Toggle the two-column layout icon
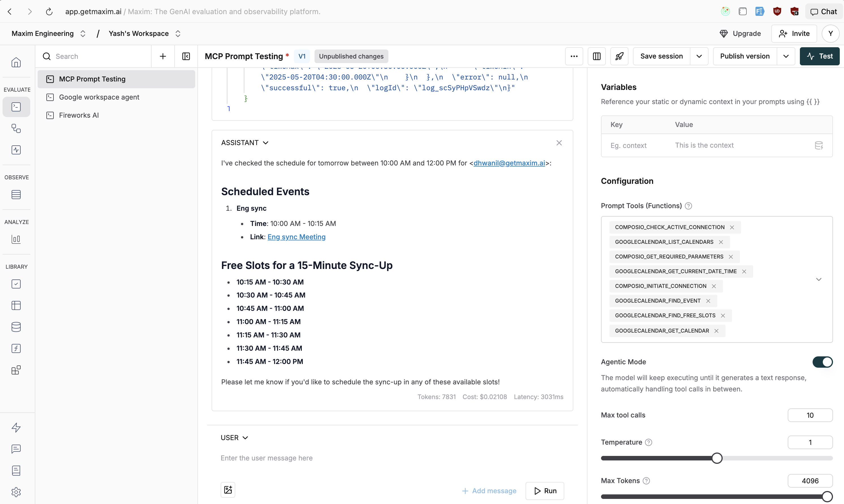The image size is (844, 504). click(597, 56)
